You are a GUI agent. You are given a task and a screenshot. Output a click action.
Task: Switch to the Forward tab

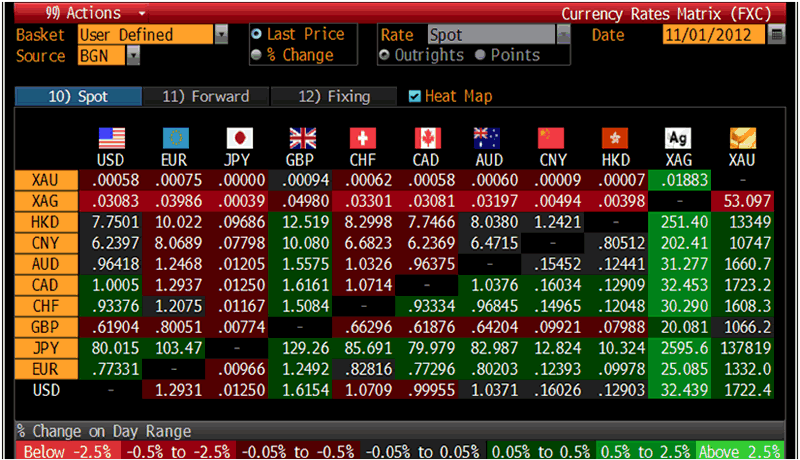coord(205,97)
